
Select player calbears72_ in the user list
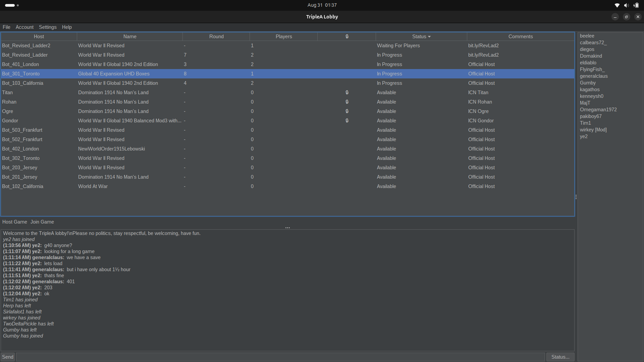(x=593, y=43)
